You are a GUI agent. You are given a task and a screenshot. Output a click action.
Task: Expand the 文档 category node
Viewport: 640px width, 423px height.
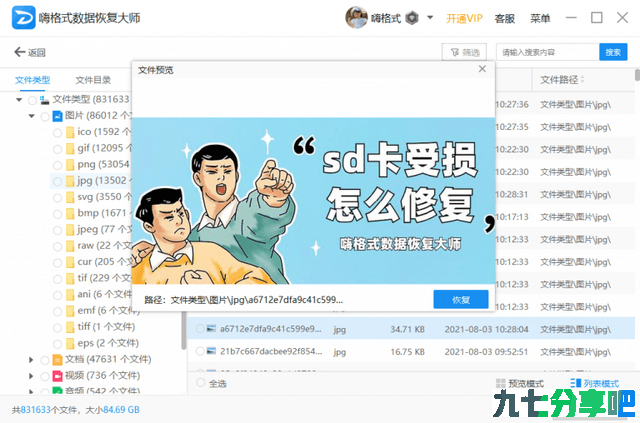(x=31, y=360)
